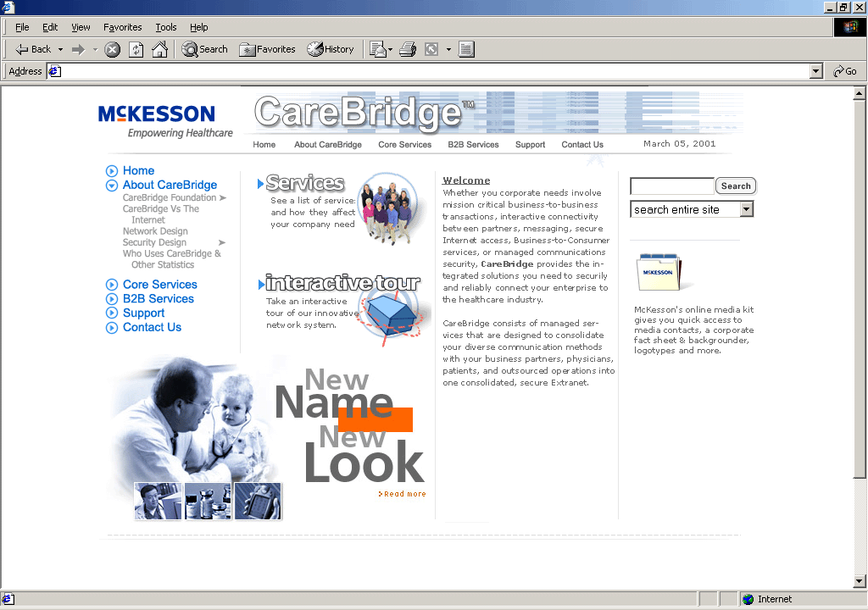Open B2B Services in top navigation
The width and height of the screenshot is (868, 610).
coord(473,145)
